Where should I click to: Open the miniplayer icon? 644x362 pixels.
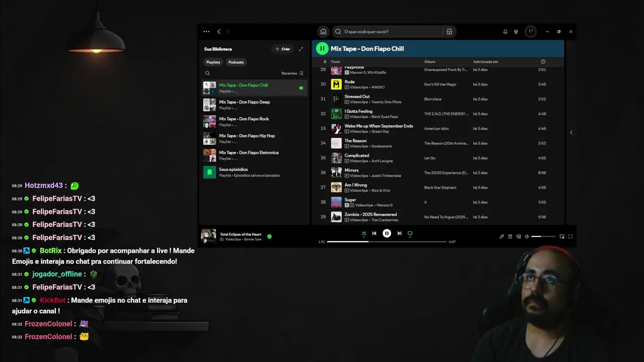pos(562,236)
